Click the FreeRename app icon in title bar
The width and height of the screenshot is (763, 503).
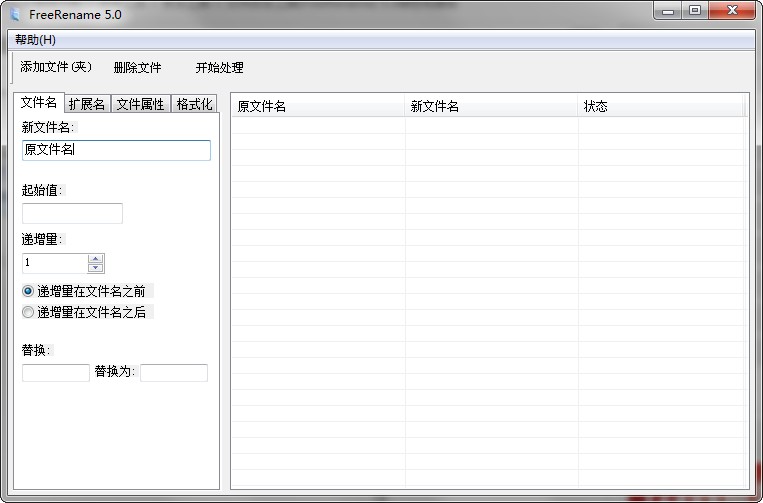pos(15,14)
